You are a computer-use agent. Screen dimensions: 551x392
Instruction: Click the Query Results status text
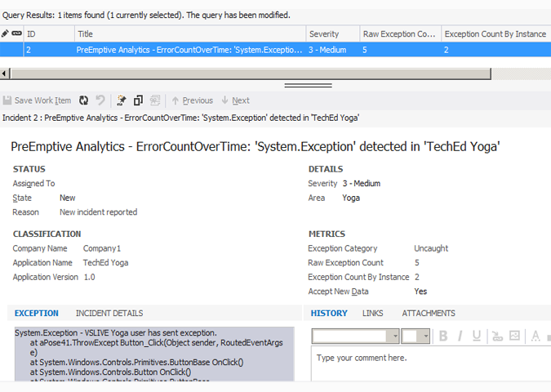146,16
